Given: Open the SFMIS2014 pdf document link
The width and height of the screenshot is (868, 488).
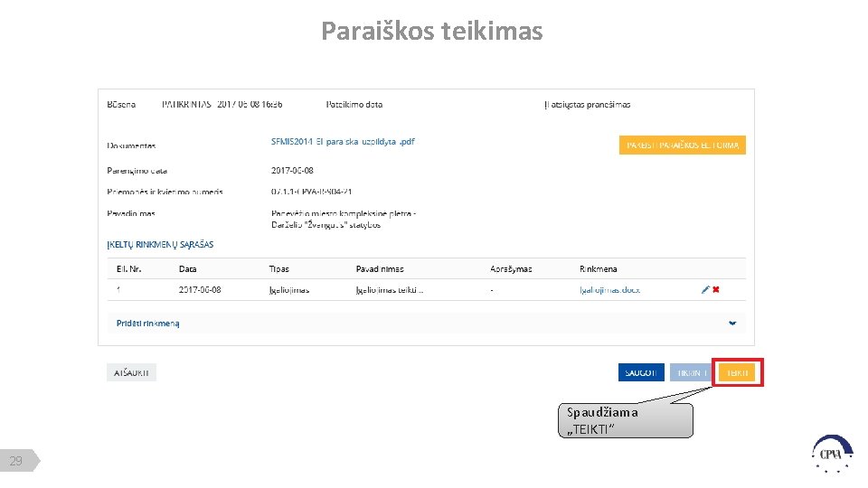Looking at the screenshot, I should [343, 142].
